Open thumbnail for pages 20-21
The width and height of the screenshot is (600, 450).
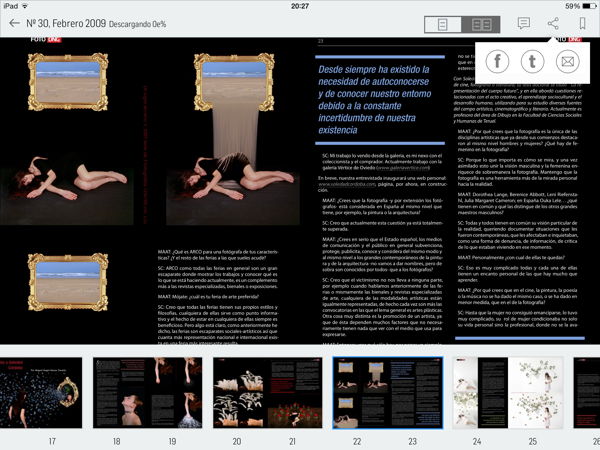coord(267,393)
